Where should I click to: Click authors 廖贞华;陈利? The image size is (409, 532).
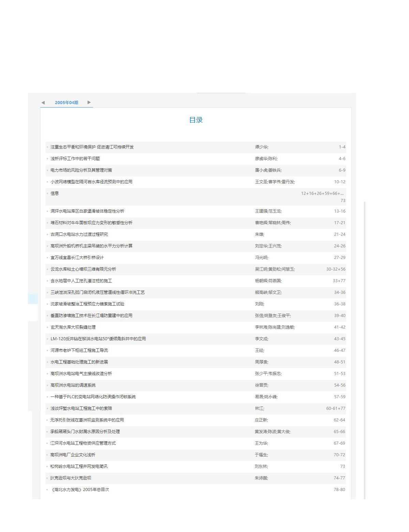pyautogui.click(x=266, y=159)
